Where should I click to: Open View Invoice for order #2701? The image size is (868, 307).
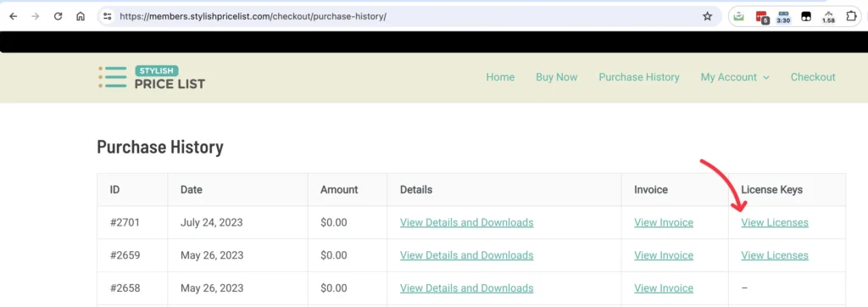click(x=664, y=223)
